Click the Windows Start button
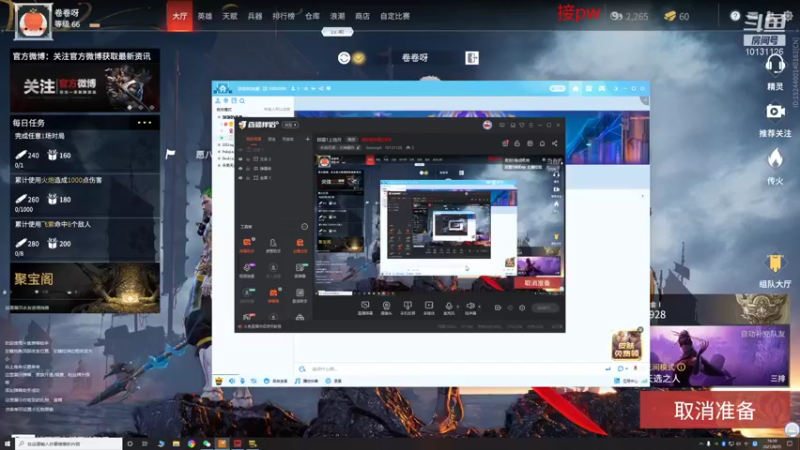This screenshot has width=800, height=450. [7, 444]
